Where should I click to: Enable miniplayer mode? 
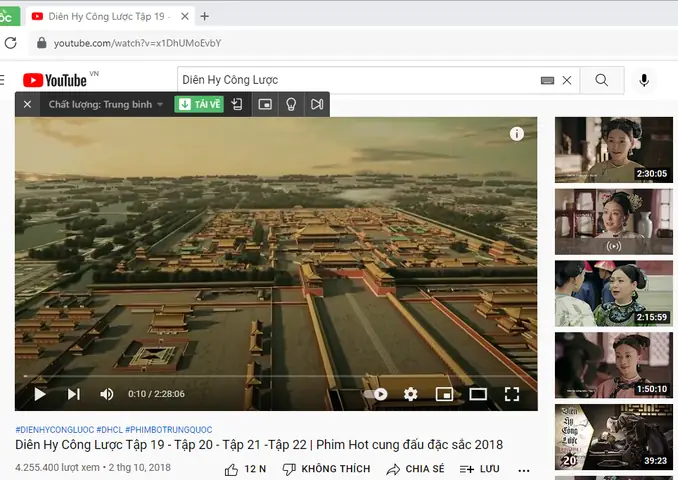point(444,394)
